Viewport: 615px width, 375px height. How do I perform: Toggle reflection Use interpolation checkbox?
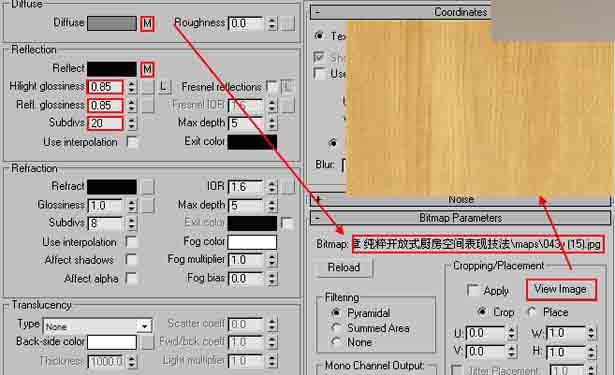coord(132,142)
